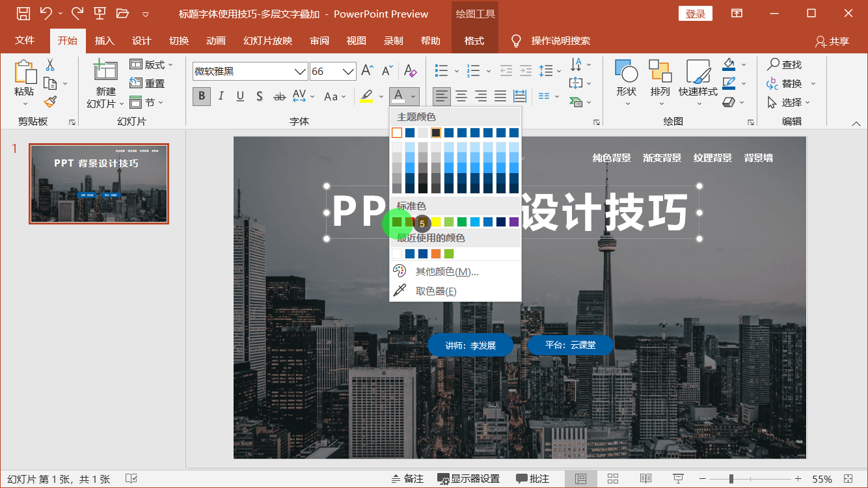Click the 重置 reset slide button

147,83
